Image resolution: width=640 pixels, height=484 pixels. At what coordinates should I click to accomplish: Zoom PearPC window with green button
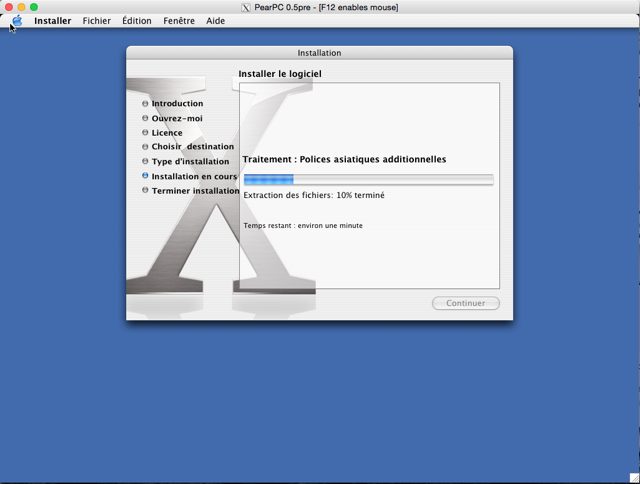coord(34,7)
